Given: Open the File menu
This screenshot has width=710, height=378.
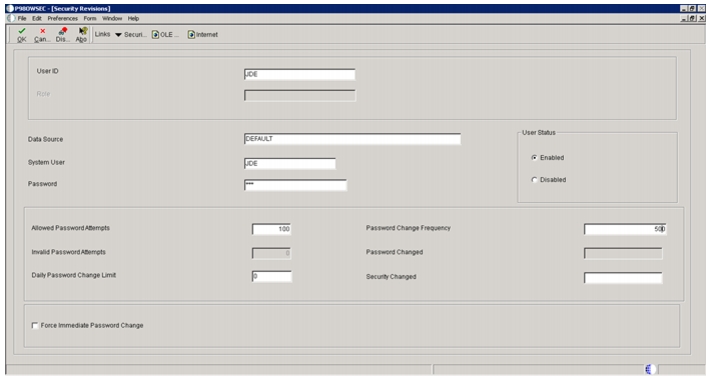Looking at the screenshot, I should pyautogui.click(x=22, y=19).
